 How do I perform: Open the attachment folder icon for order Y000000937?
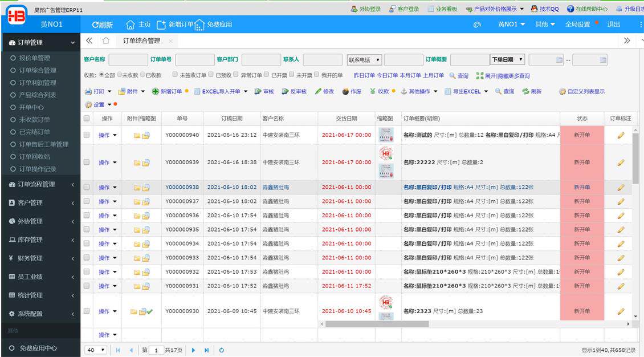tap(137, 202)
